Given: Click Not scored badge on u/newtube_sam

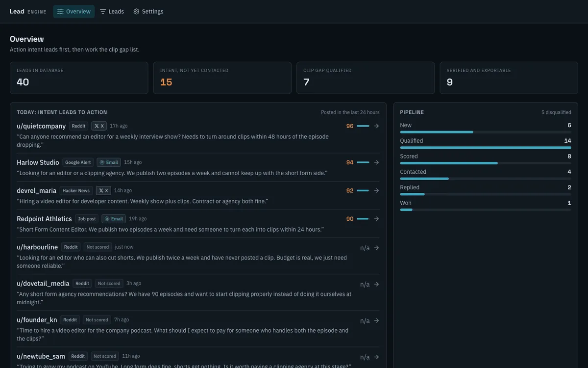Looking at the screenshot, I should (105, 356).
